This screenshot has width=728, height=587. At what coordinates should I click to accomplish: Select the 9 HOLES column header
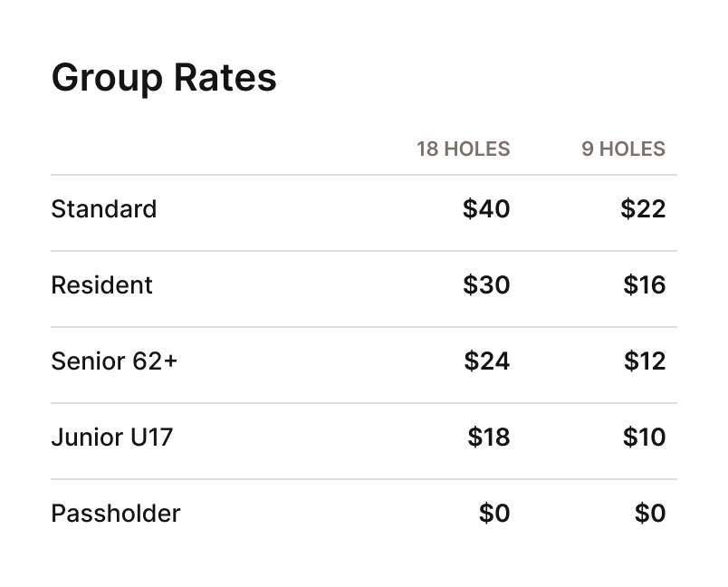[x=624, y=149]
